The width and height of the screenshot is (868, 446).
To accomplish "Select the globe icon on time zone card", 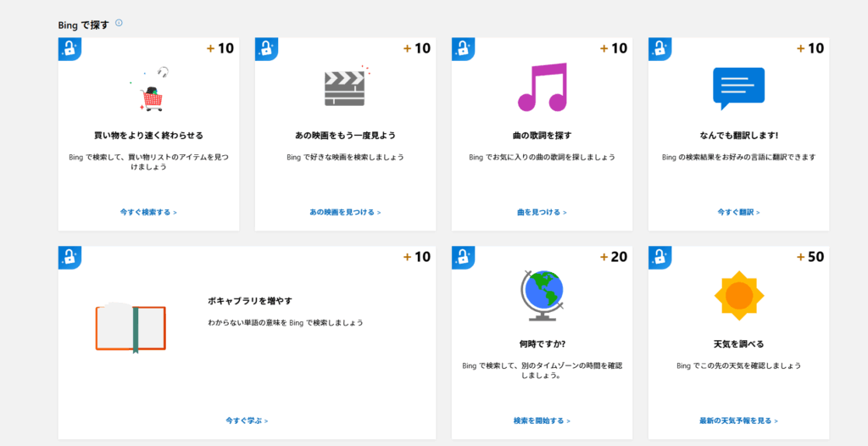I will [x=542, y=294].
